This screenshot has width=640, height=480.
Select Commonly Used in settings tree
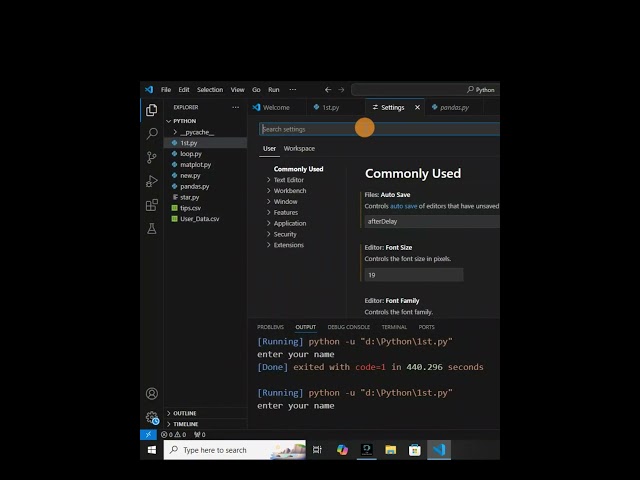pyautogui.click(x=298, y=169)
